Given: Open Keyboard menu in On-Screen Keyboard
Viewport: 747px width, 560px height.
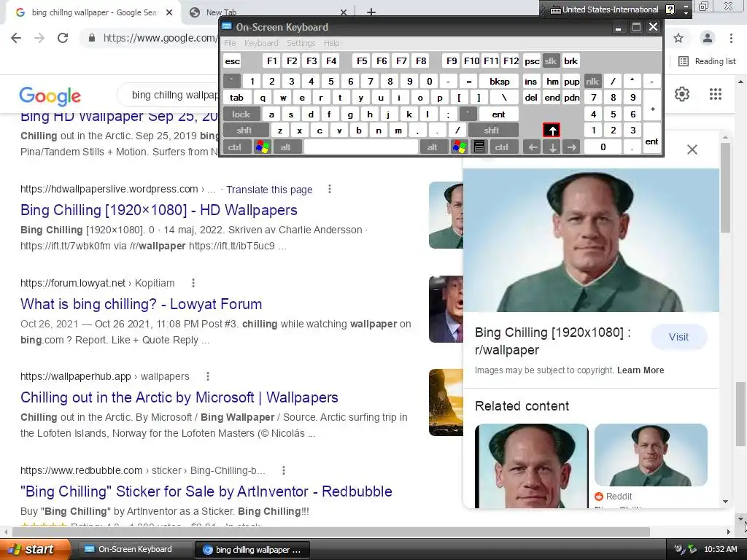Looking at the screenshot, I should coord(261,43).
